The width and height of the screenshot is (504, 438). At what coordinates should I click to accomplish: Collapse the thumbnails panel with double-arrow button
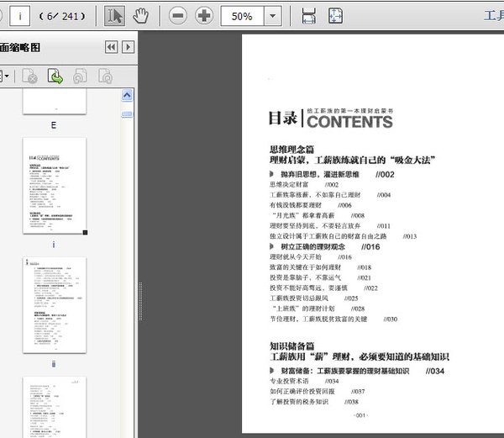point(111,47)
